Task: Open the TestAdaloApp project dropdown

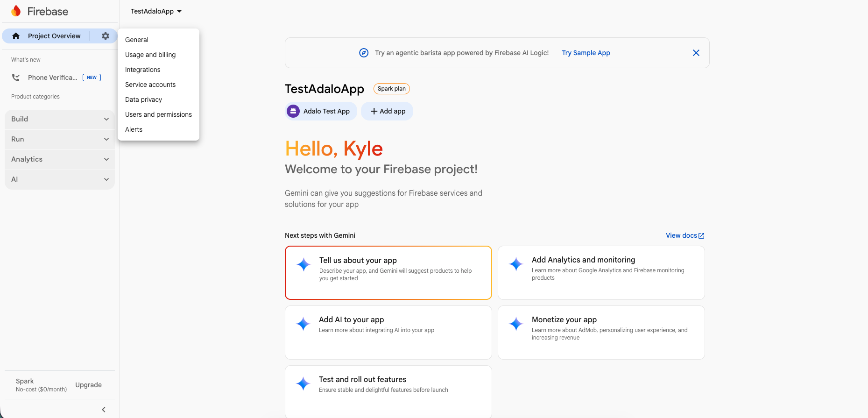Action: 156,11
